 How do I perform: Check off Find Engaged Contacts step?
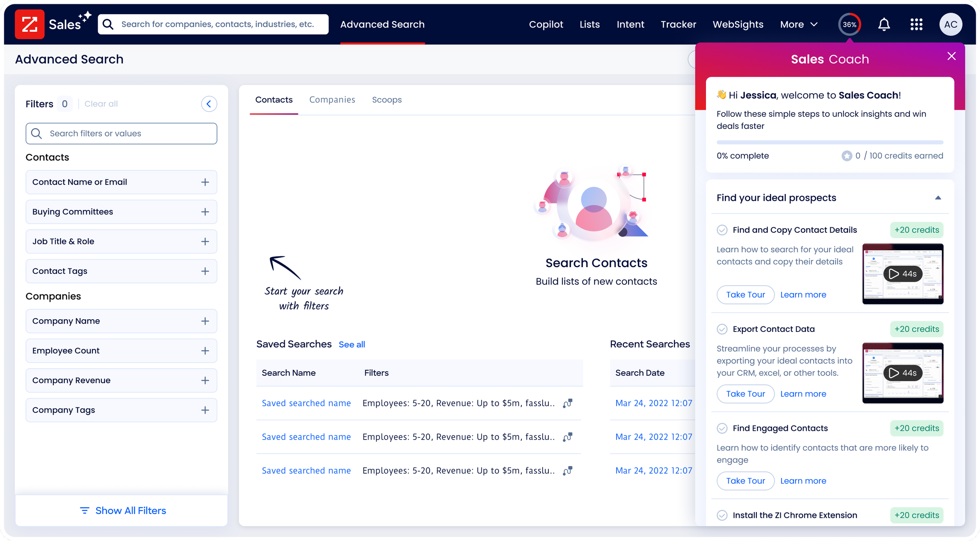click(722, 428)
